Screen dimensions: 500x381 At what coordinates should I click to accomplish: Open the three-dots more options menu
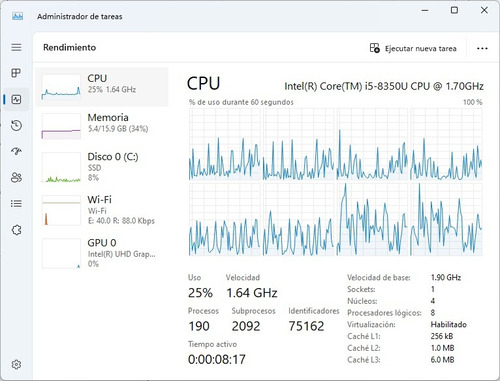[482, 48]
